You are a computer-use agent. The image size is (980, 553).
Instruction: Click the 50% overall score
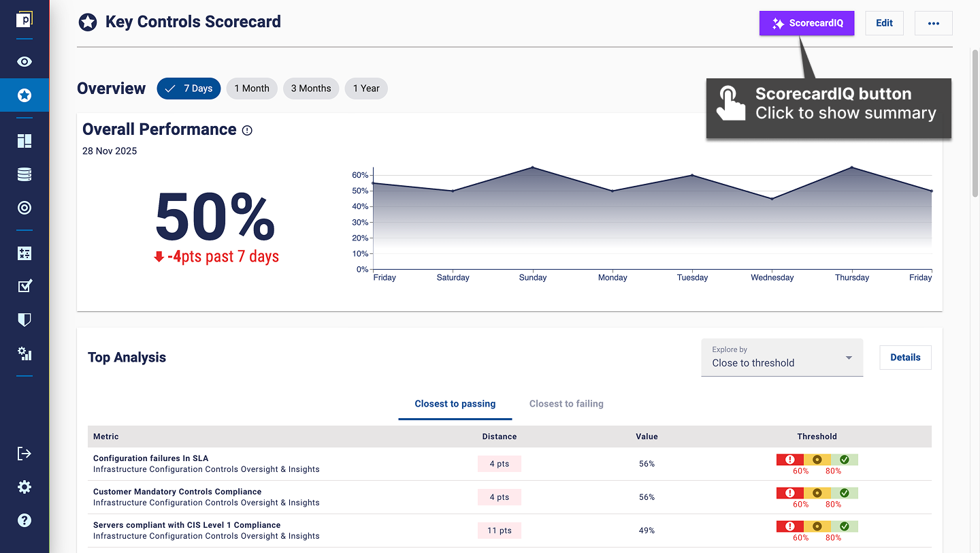click(x=215, y=217)
